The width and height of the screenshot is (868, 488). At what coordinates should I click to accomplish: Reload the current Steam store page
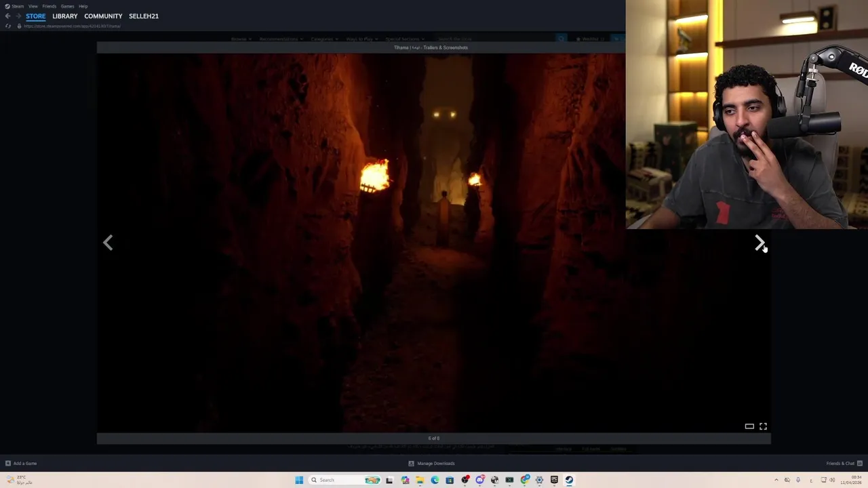pos(7,26)
